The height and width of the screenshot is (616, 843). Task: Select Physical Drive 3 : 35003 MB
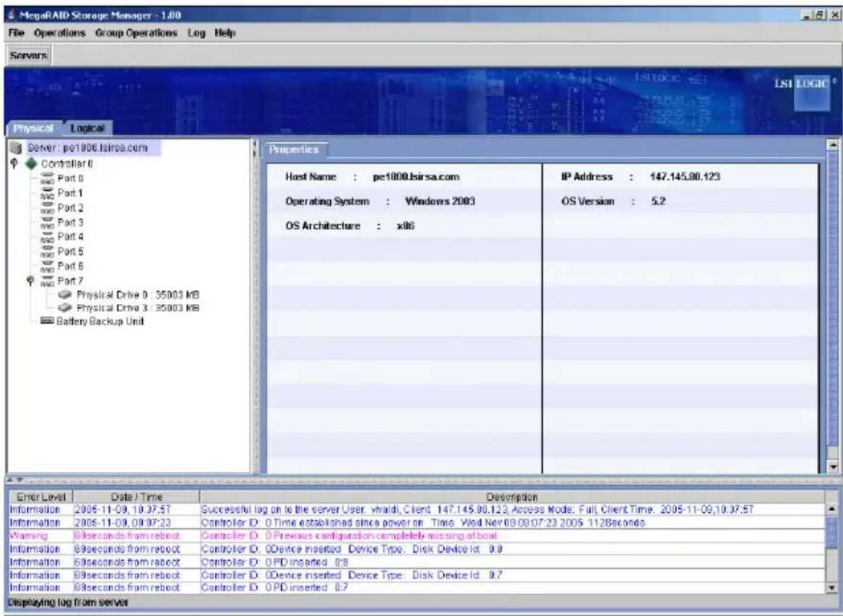click(138, 308)
